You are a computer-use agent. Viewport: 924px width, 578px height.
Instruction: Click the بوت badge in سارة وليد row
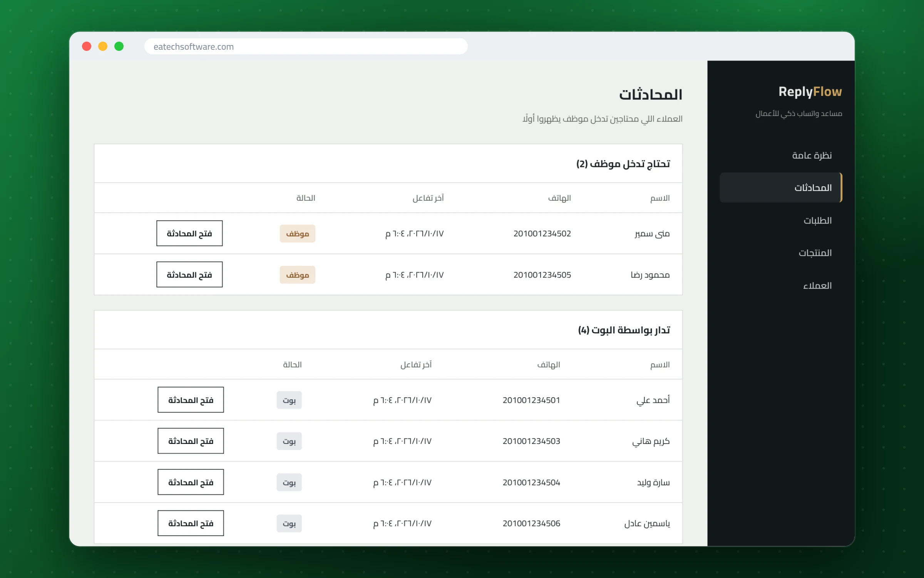(x=289, y=482)
